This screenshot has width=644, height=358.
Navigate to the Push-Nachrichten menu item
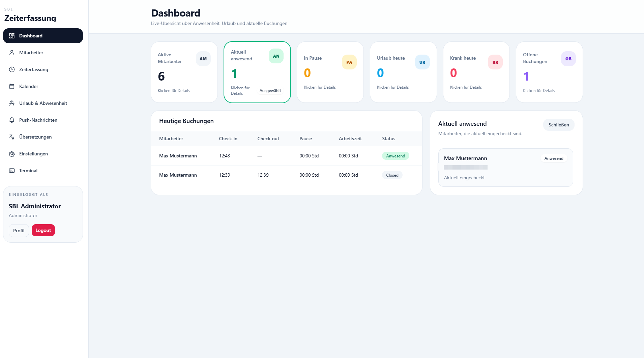pyautogui.click(x=43, y=120)
